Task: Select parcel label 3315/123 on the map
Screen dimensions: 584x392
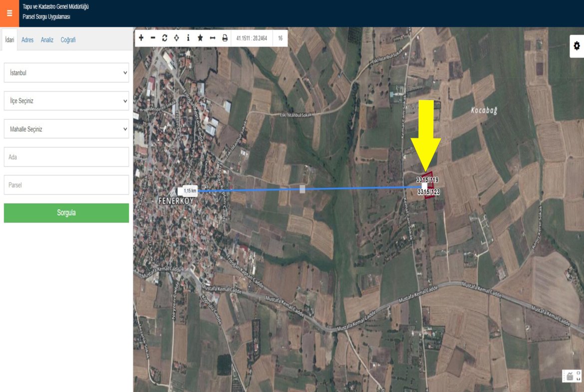Action: pos(428,192)
